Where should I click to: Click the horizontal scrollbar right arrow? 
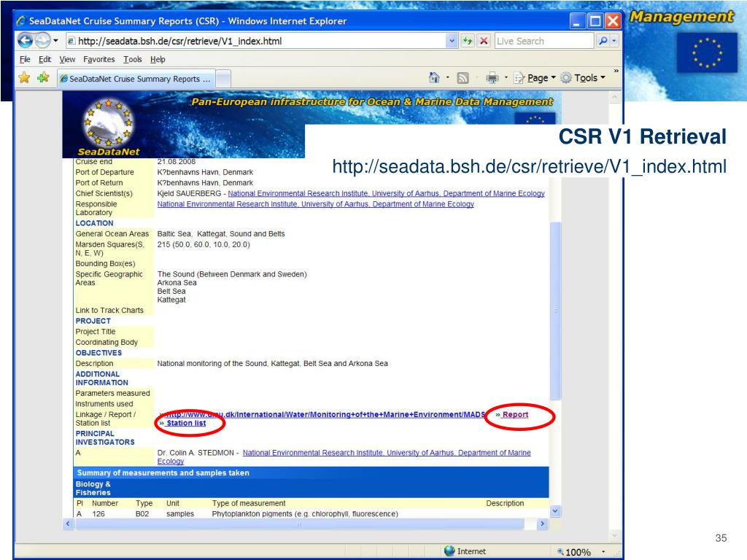pos(542,524)
